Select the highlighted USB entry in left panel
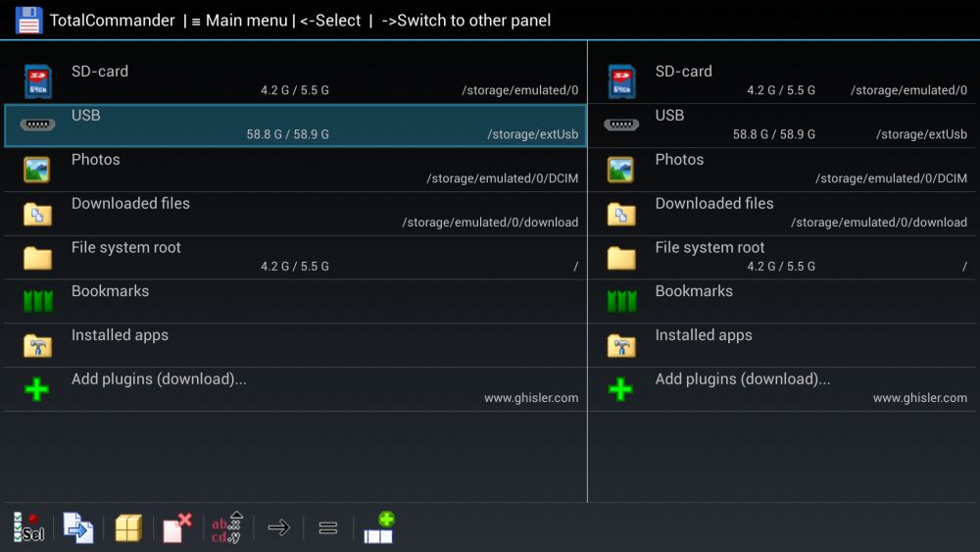The width and height of the screenshot is (980, 552). 296,125
